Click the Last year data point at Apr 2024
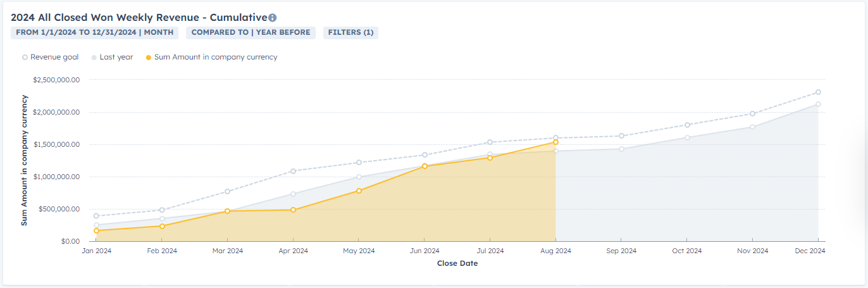 click(x=293, y=194)
